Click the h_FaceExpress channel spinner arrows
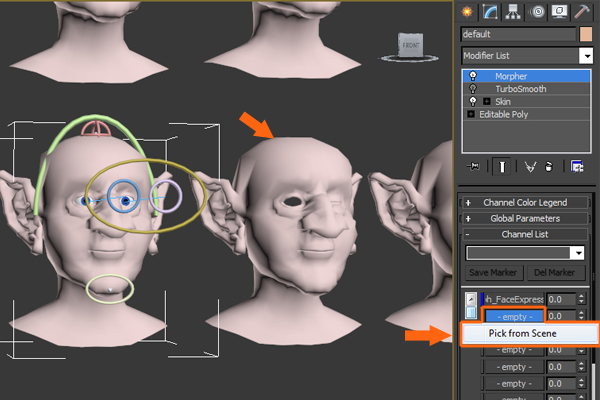 pos(581,299)
